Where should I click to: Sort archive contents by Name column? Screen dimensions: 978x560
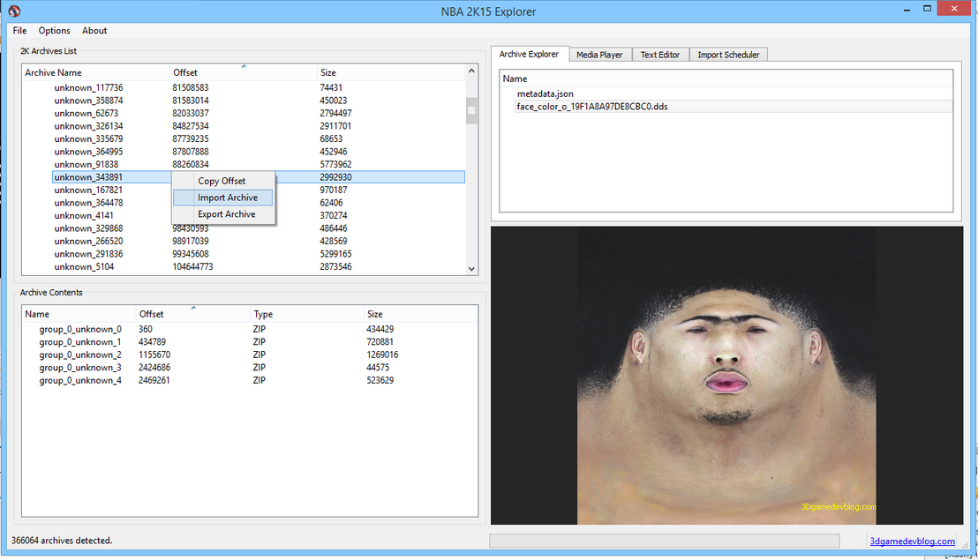click(x=79, y=314)
